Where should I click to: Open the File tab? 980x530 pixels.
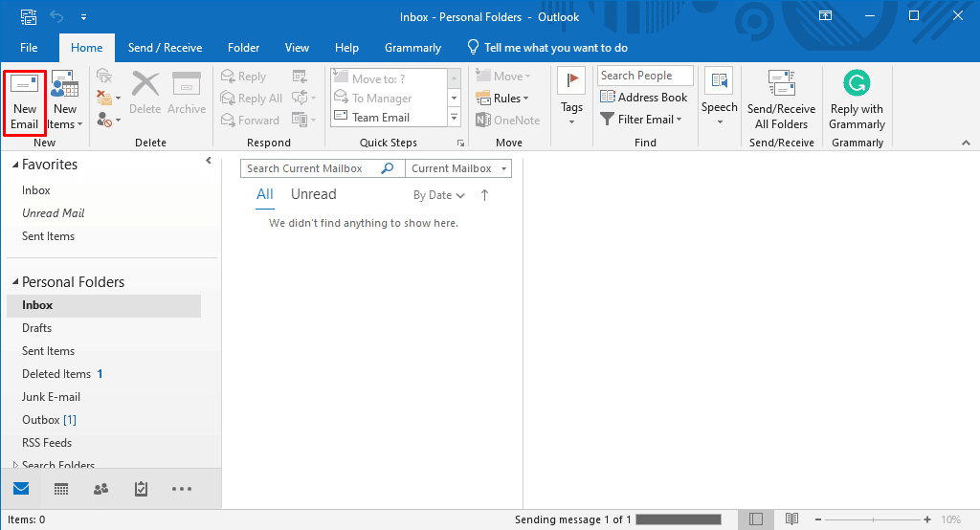pyautogui.click(x=29, y=48)
